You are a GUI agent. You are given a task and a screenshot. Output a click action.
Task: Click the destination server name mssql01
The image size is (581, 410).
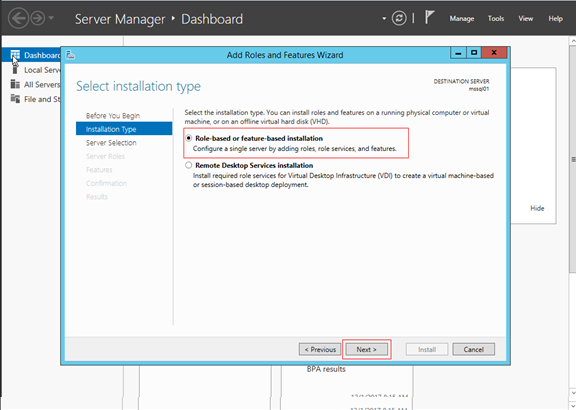click(479, 89)
